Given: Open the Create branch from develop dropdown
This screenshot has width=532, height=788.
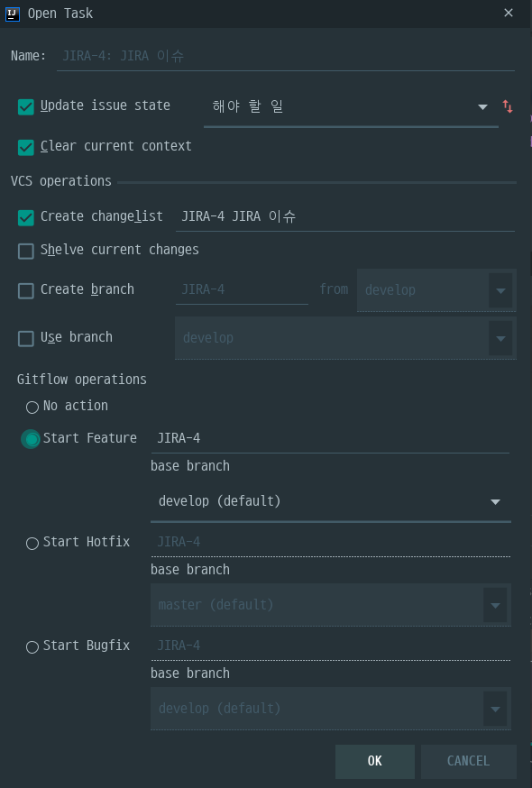Looking at the screenshot, I should coord(436,290).
